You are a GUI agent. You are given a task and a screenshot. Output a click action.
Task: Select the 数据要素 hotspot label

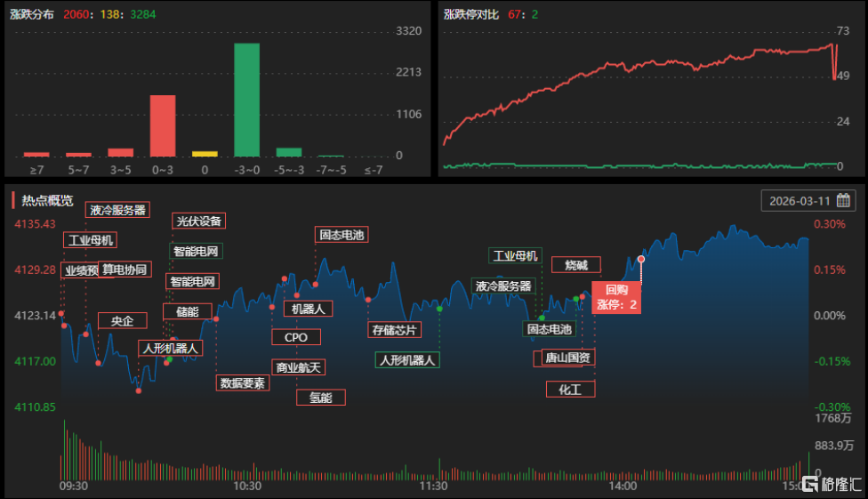pos(242,382)
